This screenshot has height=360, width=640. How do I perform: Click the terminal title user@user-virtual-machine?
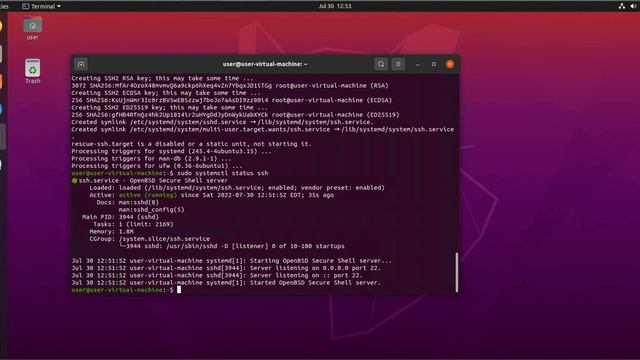265,64
